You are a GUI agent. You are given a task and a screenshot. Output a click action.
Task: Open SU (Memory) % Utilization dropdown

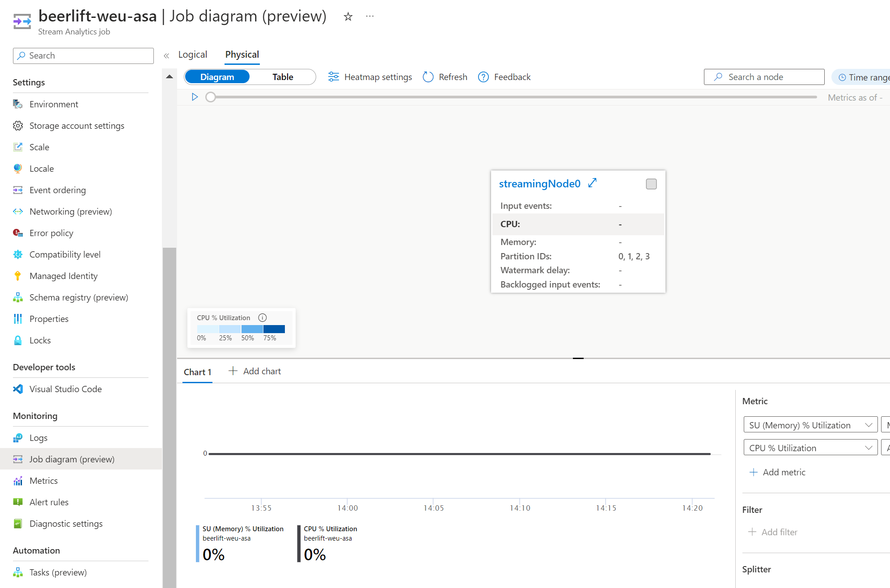pyautogui.click(x=810, y=425)
